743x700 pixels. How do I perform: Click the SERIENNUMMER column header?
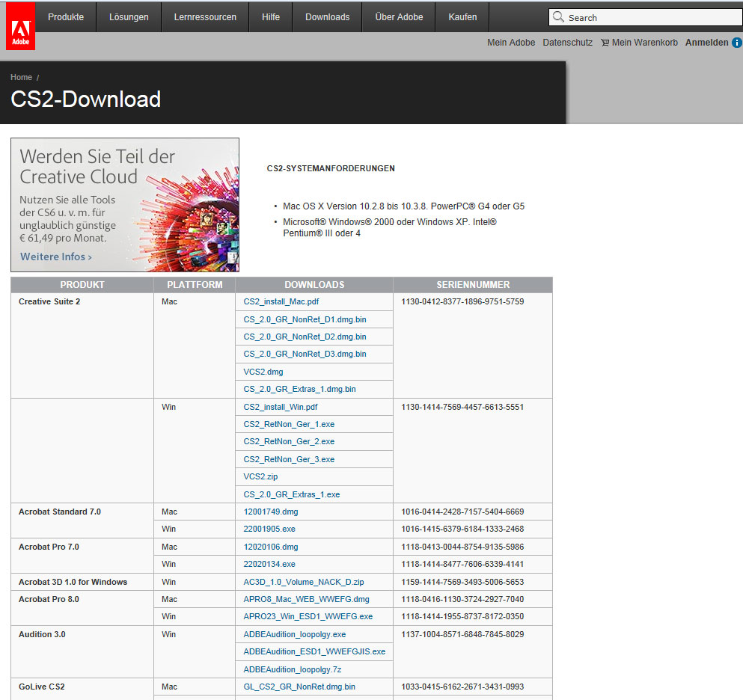[x=473, y=285]
